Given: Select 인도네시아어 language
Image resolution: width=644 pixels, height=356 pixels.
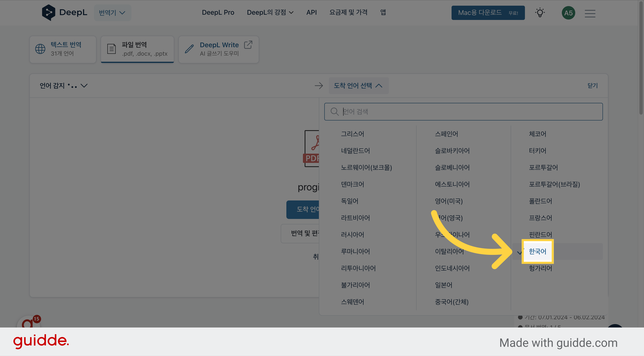Looking at the screenshot, I should pos(452,268).
